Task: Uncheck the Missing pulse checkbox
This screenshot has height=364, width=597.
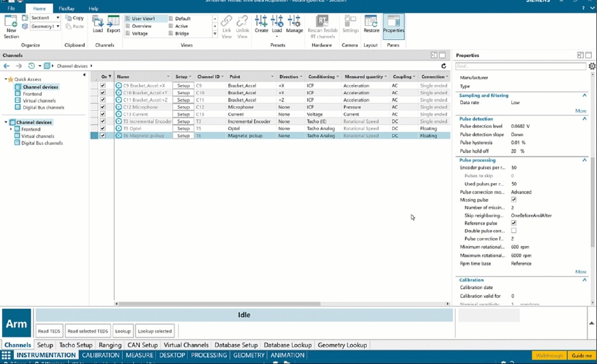Action: tap(513, 200)
